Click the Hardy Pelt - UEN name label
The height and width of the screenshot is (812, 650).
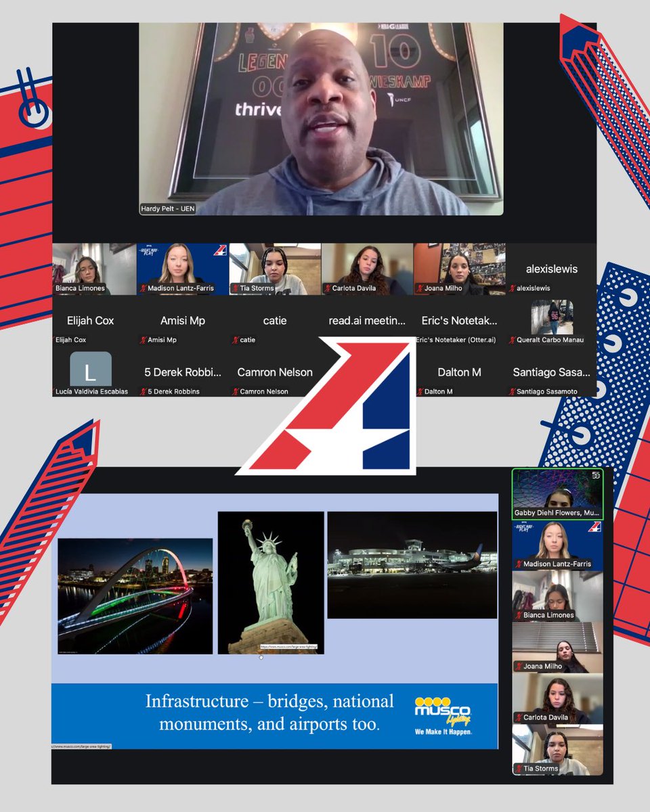coord(169,209)
